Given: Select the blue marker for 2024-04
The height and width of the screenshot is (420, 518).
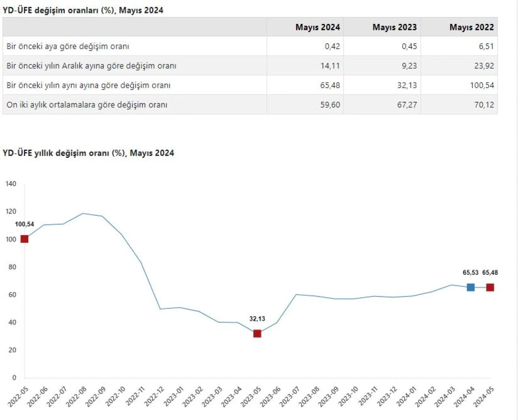Looking at the screenshot, I should (x=471, y=287).
